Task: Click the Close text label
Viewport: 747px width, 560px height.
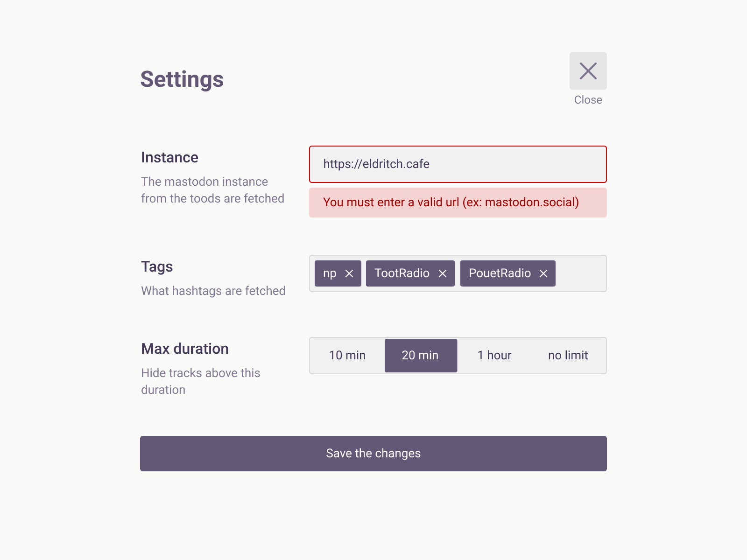Action: coord(588,100)
